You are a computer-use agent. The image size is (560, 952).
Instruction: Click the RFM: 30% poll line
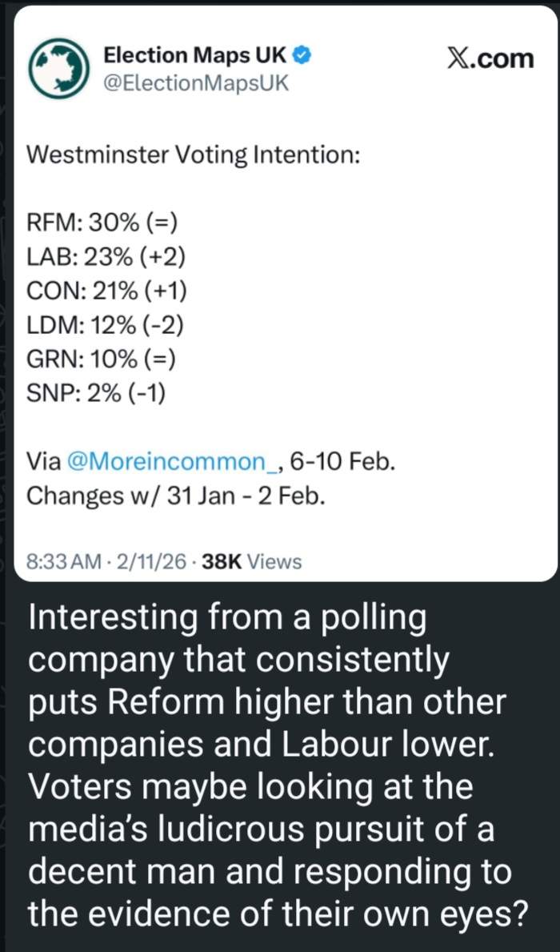pos(101,223)
